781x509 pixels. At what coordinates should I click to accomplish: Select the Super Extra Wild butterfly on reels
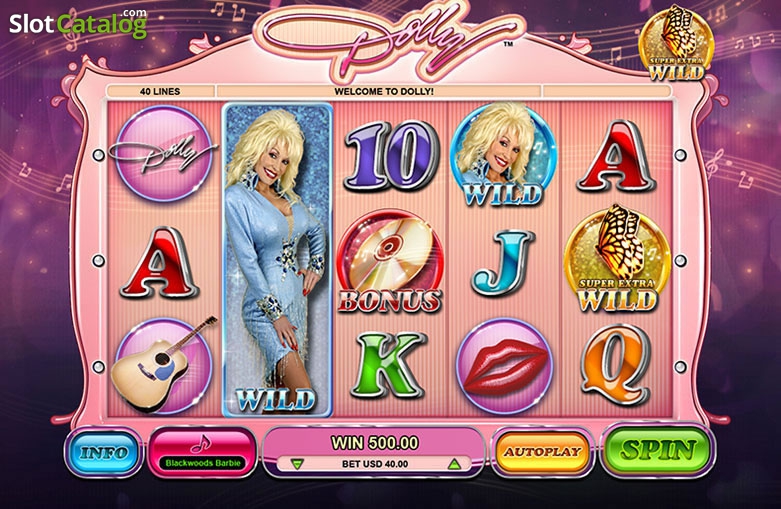coord(617,259)
